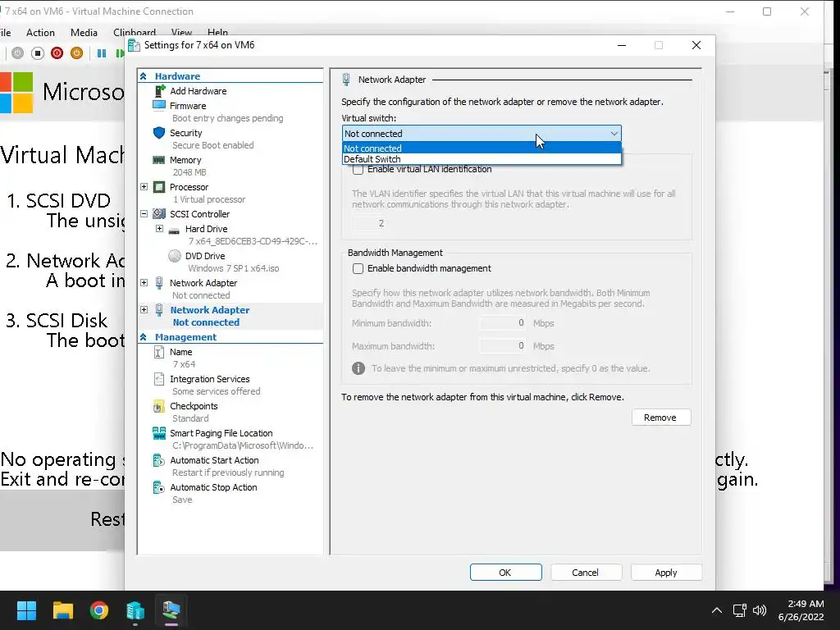Expand the Processor tree node
Viewport: 840px width, 630px height.
tap(144, 187)
